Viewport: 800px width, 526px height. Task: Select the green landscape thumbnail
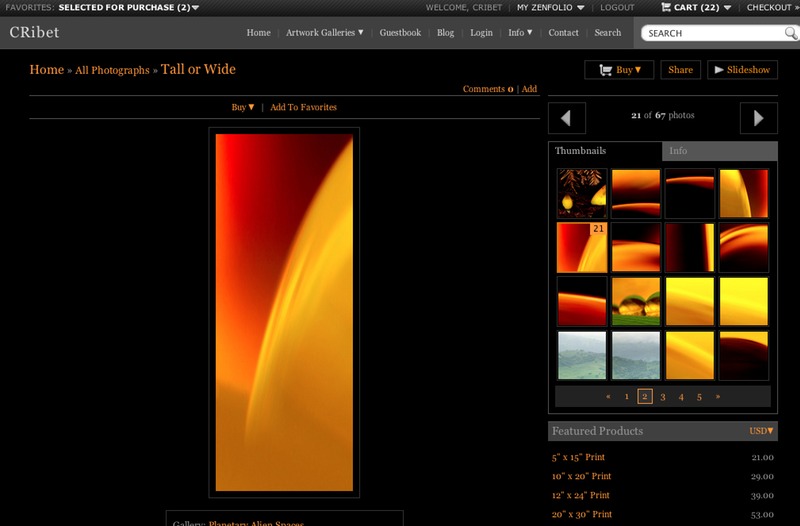click(582, 355)
